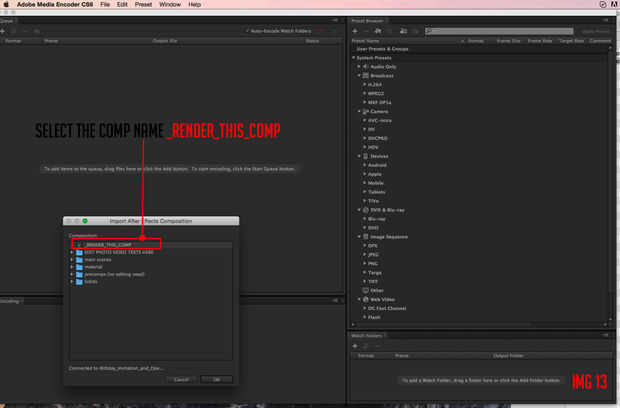620x408 pixels.
Task: Click the Add Folder plus icon in Watch Folders
Action: click(355, 346)
